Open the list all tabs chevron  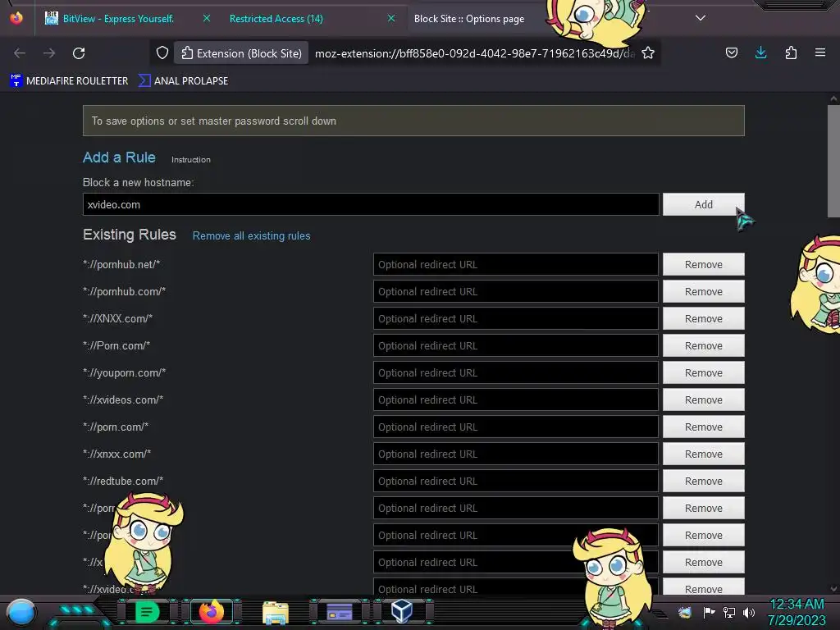coord(701,18)
